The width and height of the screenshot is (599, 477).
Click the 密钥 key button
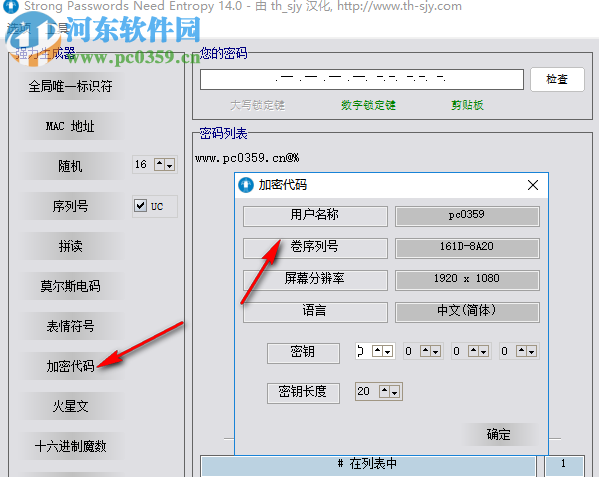pyautogui.click(x=303, y=353)
